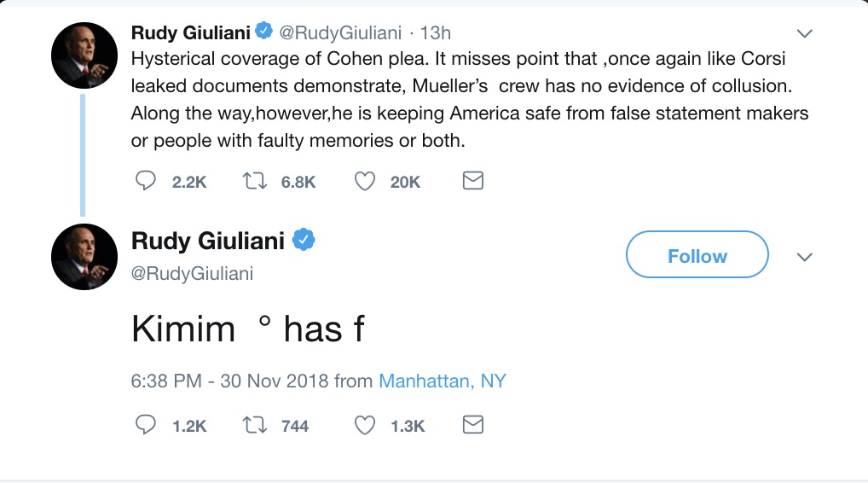
Task: Reply to the "Kimim has f" tweet
Action: [x=147, y=425]
